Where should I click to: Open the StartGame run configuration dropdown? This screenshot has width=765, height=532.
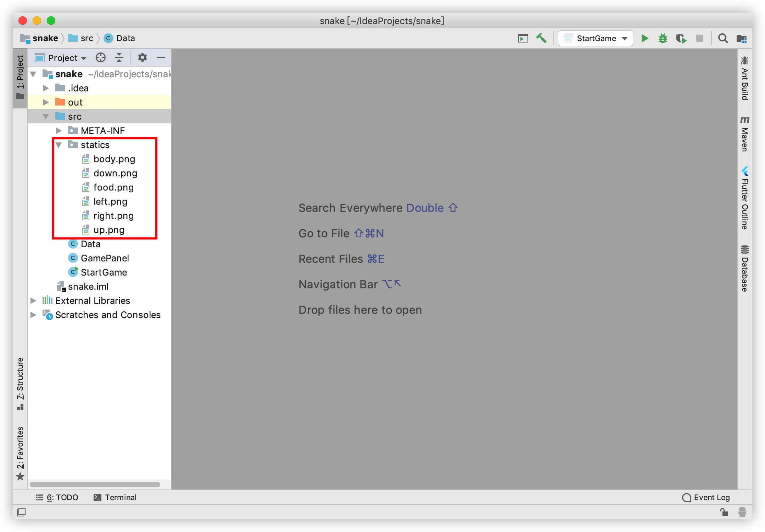coord(596,38)
